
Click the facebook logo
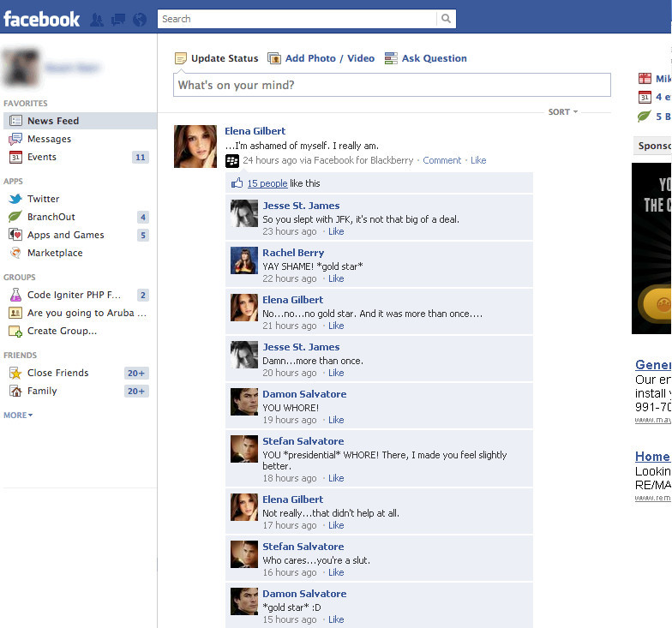click(x=41, y=19)
